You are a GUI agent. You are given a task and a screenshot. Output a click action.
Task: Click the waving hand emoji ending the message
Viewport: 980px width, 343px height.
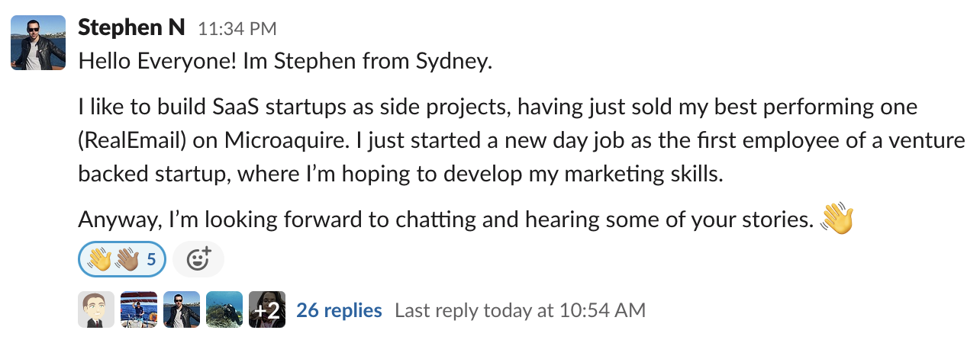[x=836, y=220]
